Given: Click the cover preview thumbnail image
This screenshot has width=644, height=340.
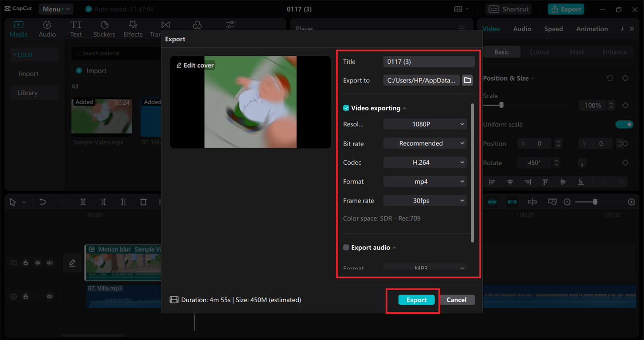Looking at the screenshot, I should tap(251, 102).
